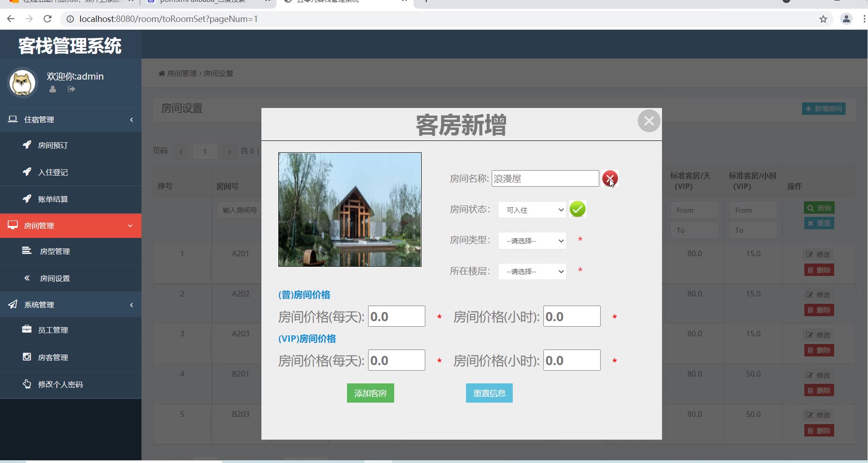Collapse the 系统管理 menu section
Screen dimensions: 868x463
coord(71,305)
